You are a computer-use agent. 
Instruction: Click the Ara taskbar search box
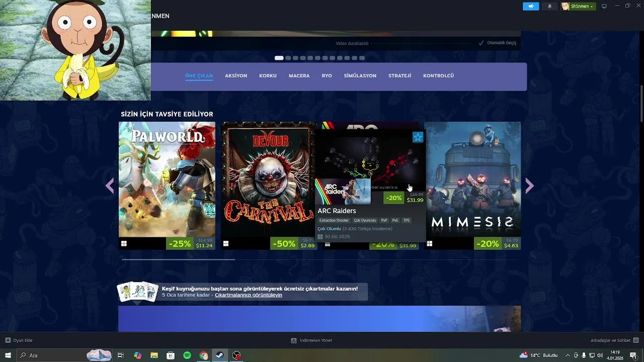64,355
